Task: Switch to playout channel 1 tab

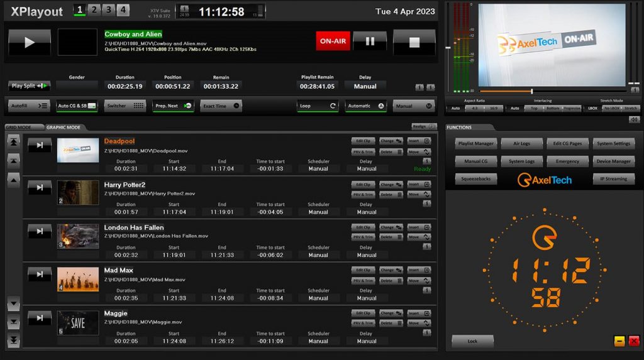Action: 80,10
